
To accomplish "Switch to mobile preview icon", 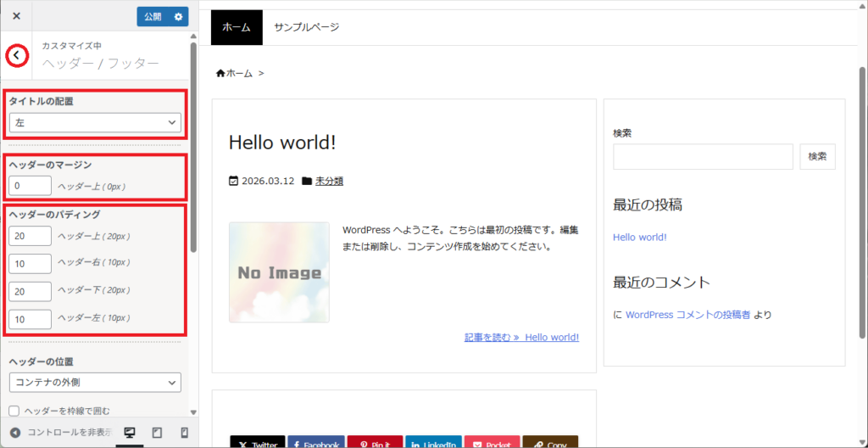I will point(185,433).
